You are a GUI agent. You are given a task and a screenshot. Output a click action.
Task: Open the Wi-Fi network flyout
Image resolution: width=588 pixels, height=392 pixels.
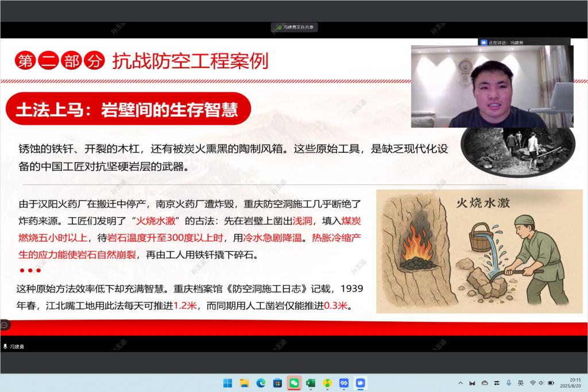tap(532, 383)
